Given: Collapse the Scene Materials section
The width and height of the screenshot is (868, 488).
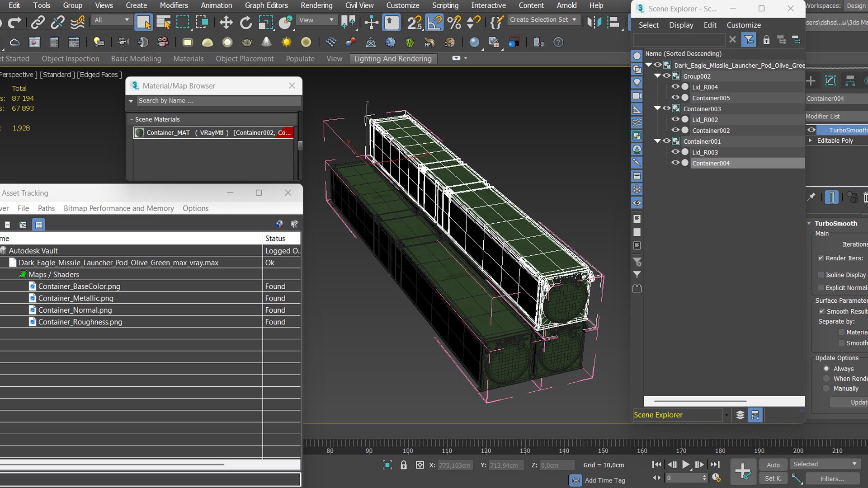Looking at the screenshot, I should click(132, 119).
